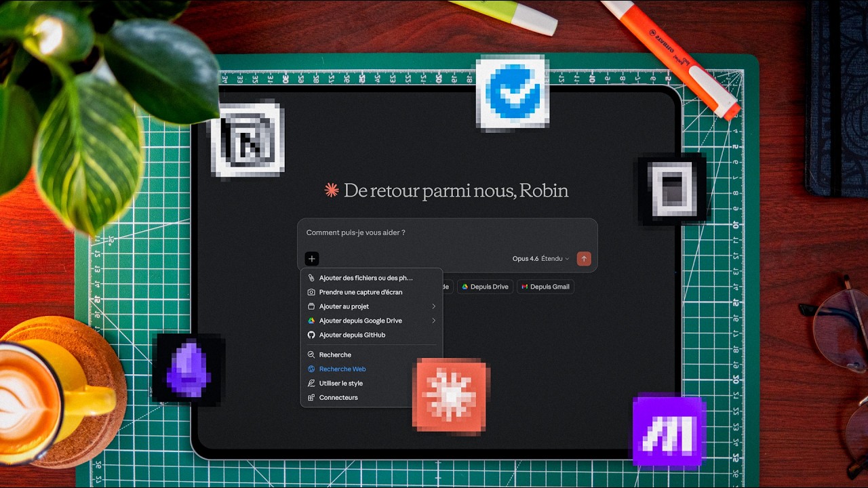Send the message with the arrow button
This screenshot has width=868, height=488.
point(584,259)
